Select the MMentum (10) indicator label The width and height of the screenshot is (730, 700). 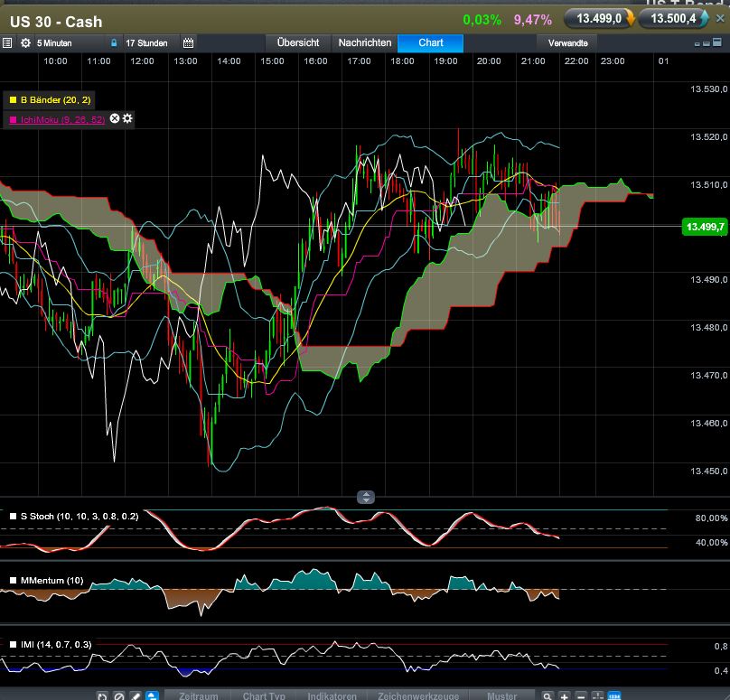(51, 581)
